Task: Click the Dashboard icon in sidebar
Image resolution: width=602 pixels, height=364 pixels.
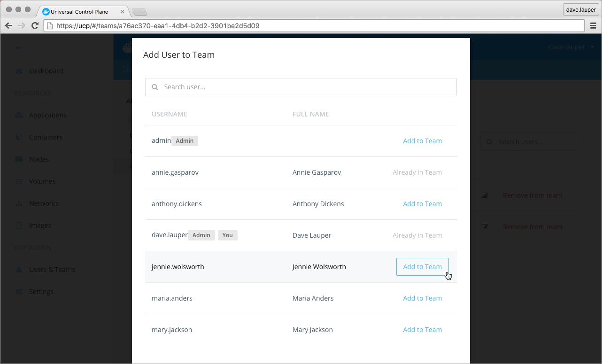Action: tap(19, 71)
